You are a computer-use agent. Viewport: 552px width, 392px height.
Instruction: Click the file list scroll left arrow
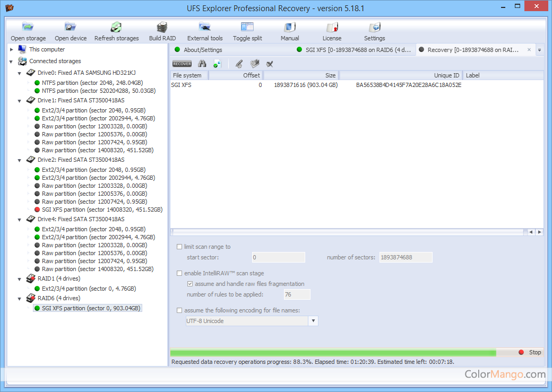click(531, 232)
